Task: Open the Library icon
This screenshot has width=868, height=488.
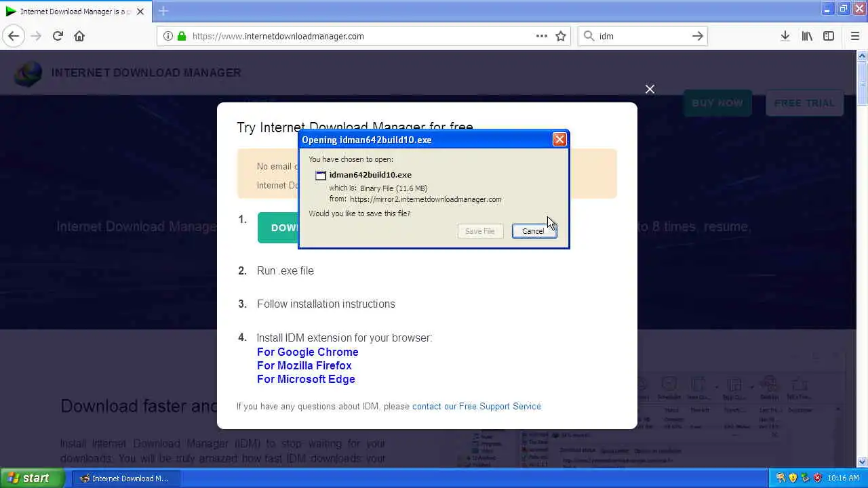Action: (x=807, y=36)
